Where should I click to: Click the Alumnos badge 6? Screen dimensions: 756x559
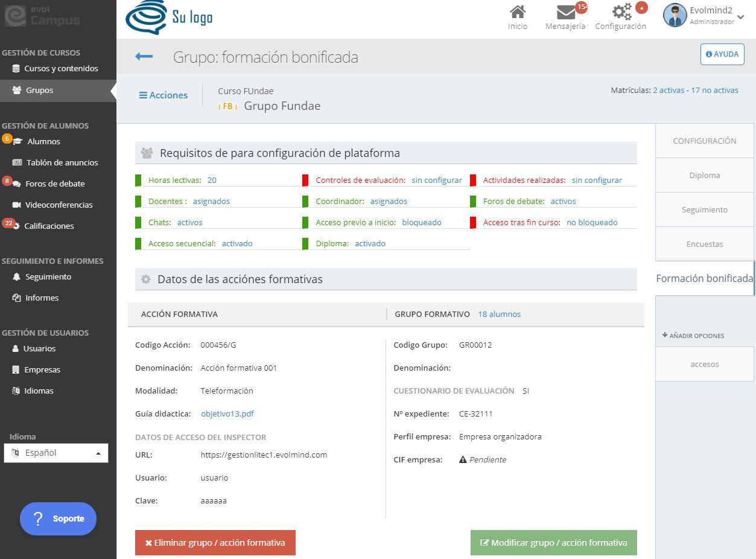click(7, 138)
